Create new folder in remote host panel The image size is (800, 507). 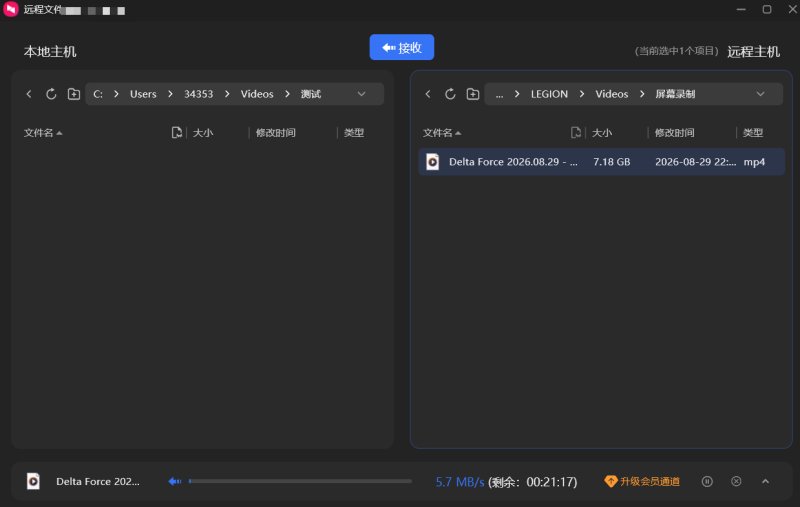click(473, 94)
